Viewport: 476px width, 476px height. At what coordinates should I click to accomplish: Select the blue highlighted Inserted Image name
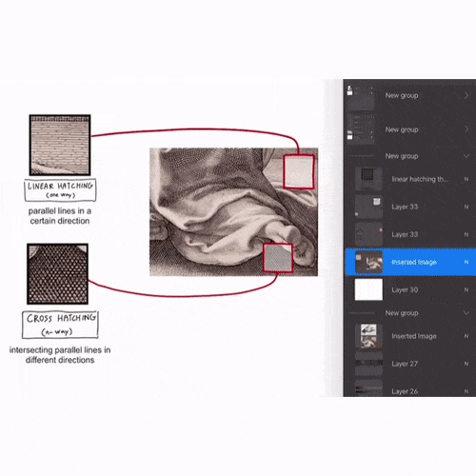tap(414, 262)
